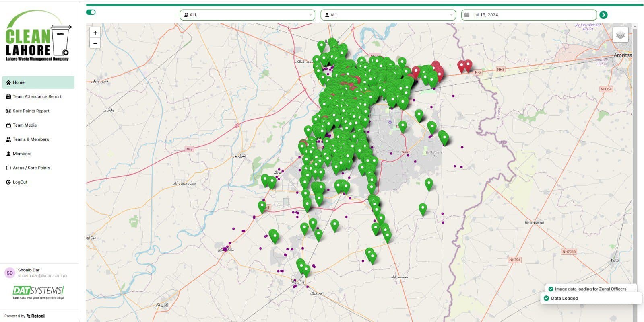Go to Sore Points Report

tap(31, 111)
